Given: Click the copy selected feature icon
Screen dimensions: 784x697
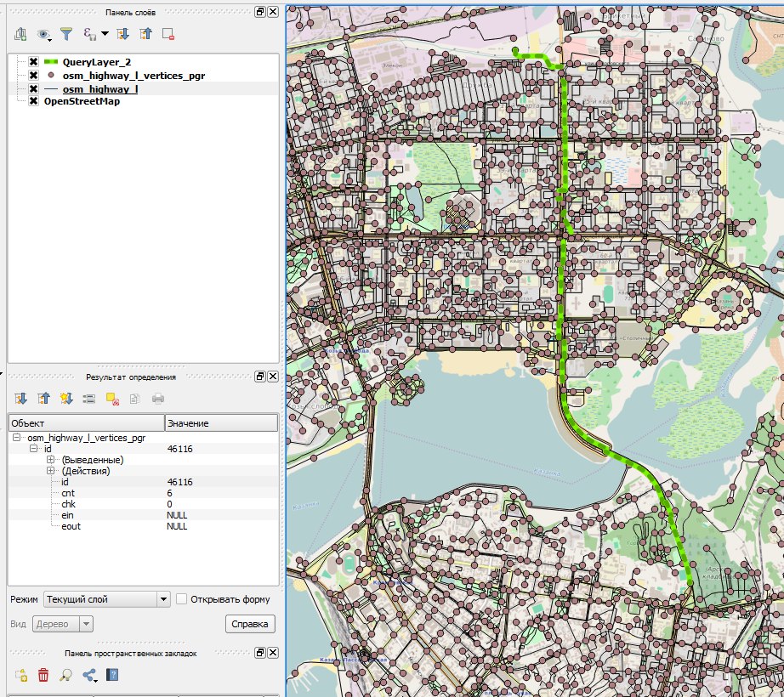Looking at the screenshot, I should [134, 399].
